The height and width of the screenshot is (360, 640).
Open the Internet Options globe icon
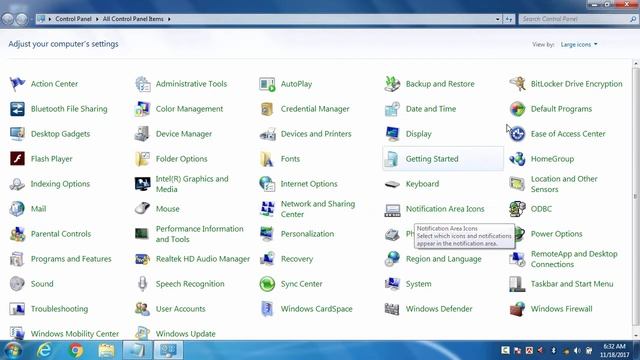tap(267, 184)
